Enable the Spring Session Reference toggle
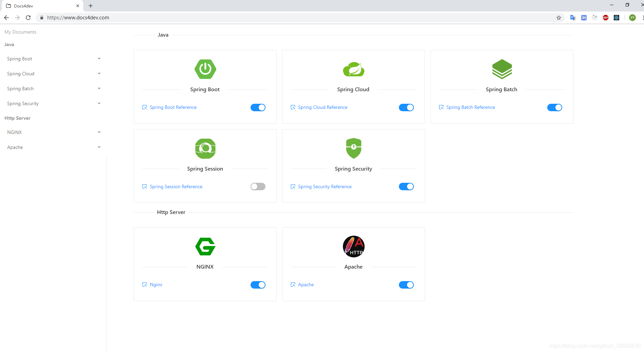The width and height of the screenshot is (644, 352). (258, 187)
